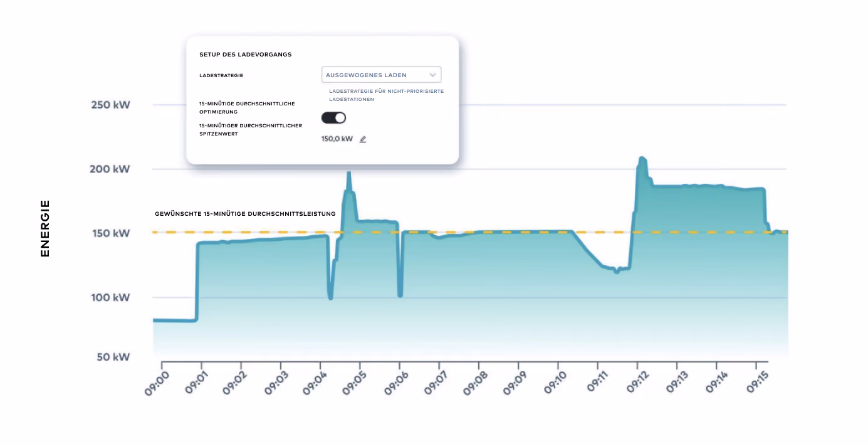Click the 15-minütiger durchschnittlicher Spitzenwert label
Viewport: 868px width, 446px height.
point(251,130)
